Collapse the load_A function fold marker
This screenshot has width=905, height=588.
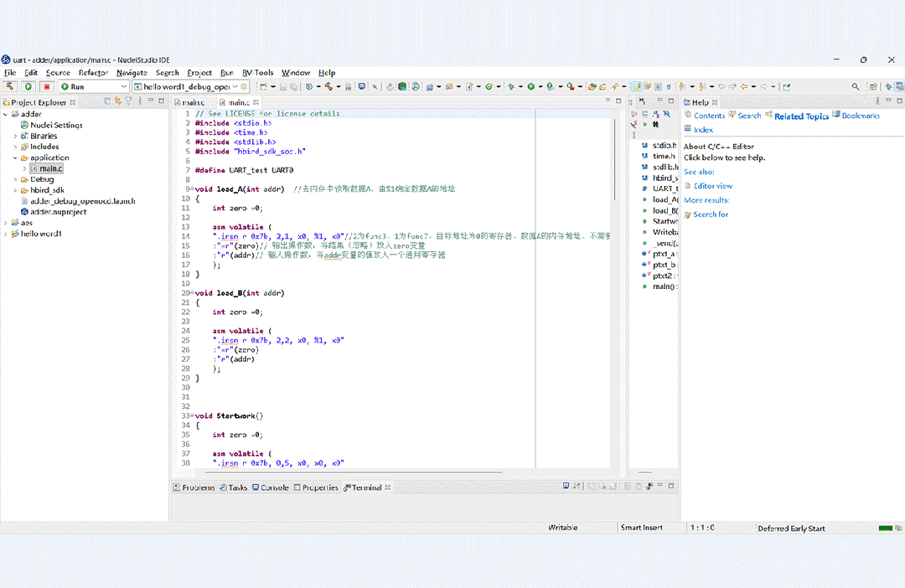(x=190, y=188)
